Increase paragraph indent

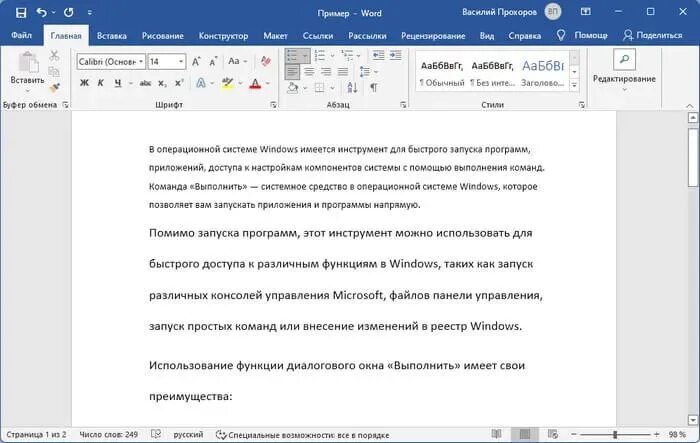(396, 55)
